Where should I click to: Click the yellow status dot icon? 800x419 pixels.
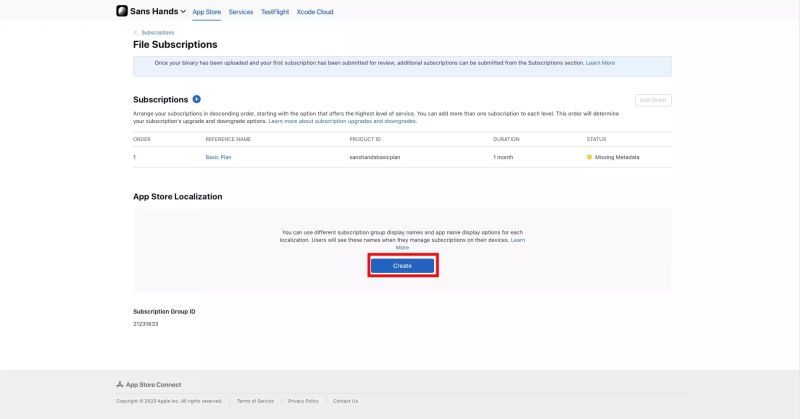click(589, 157)
